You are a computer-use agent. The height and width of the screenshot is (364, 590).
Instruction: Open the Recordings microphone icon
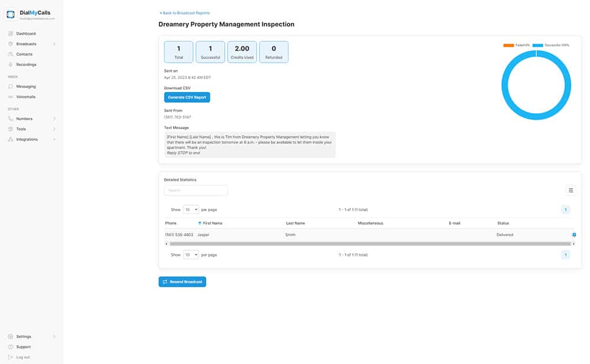11,64
